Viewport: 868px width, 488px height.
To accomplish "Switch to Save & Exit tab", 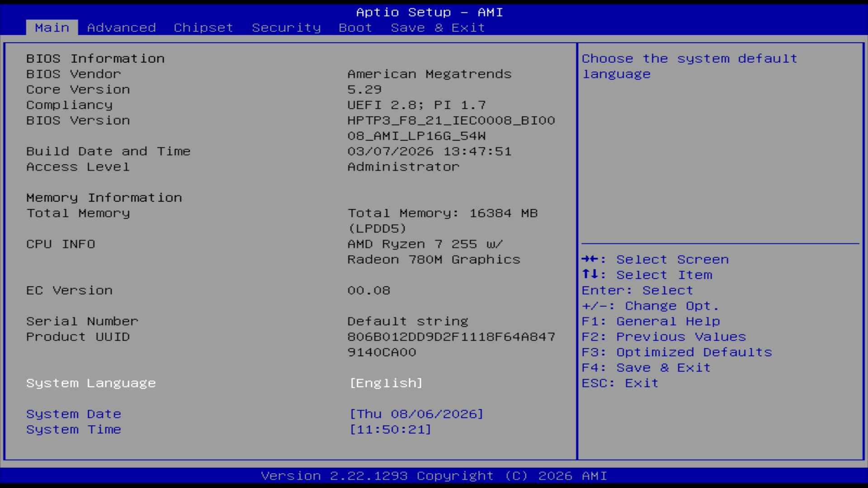I will [x=438, y=28].
